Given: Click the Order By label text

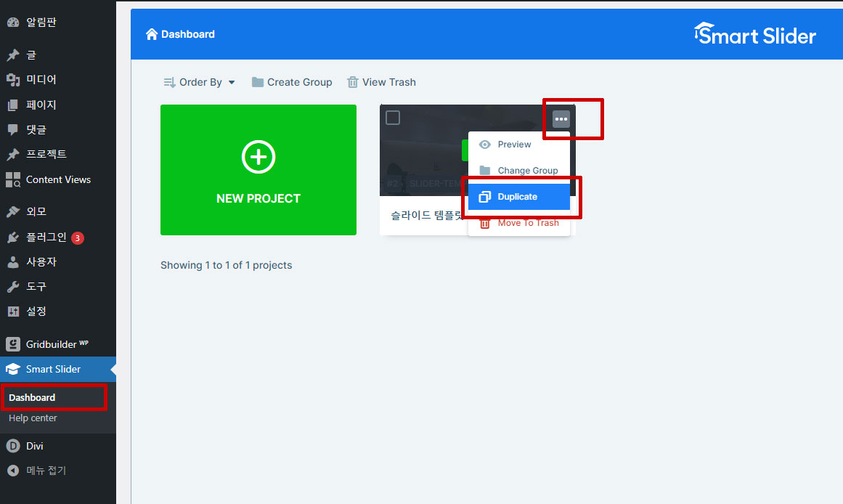Looking at the screenshot, I should tap(200, 82).
